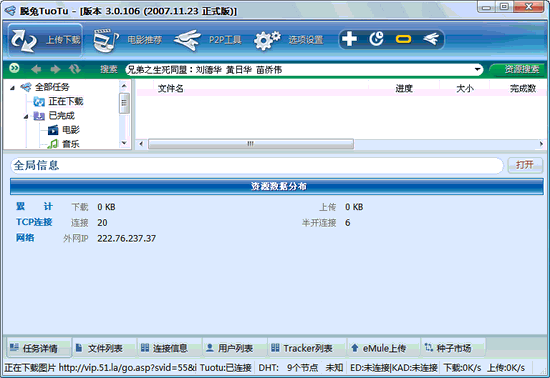Click the 上传:0K/s speed status
Viewport: 550px width, 378px height.
tap(506, 368)
